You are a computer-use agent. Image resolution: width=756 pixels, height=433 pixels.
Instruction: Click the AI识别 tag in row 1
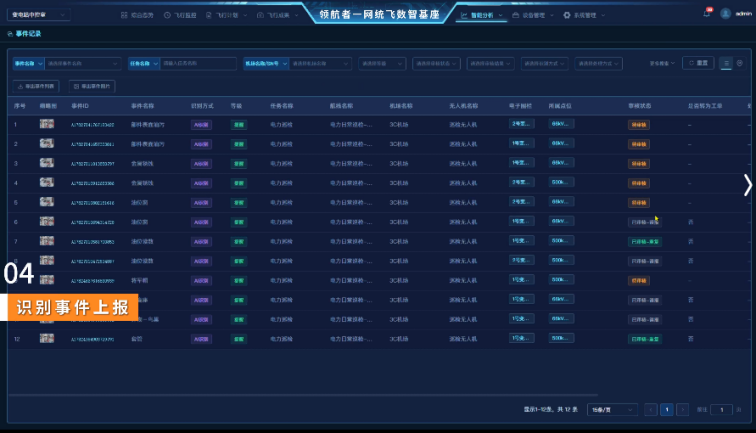(x=201, y=125)
